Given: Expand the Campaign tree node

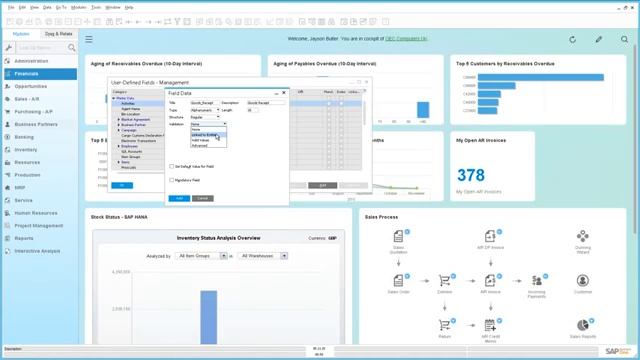Looking at the screenshot, I should (x=119, y=130).
